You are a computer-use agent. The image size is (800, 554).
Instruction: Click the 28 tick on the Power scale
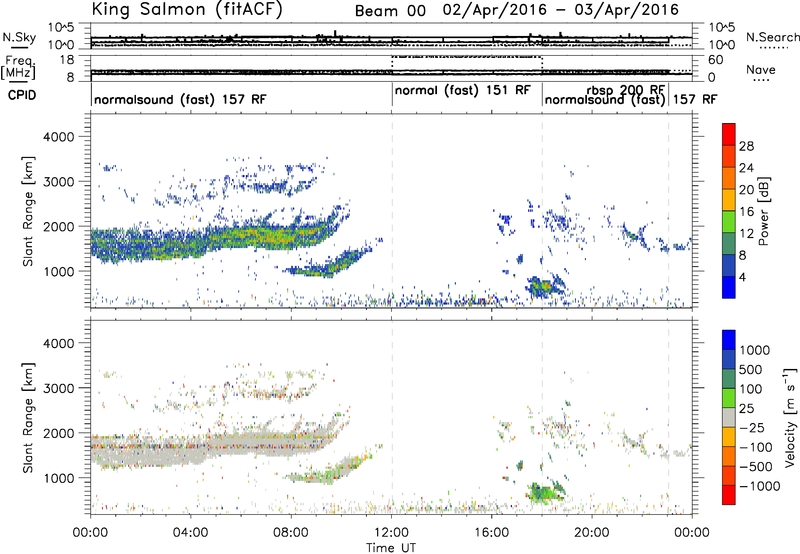click(x=746, y=146)
